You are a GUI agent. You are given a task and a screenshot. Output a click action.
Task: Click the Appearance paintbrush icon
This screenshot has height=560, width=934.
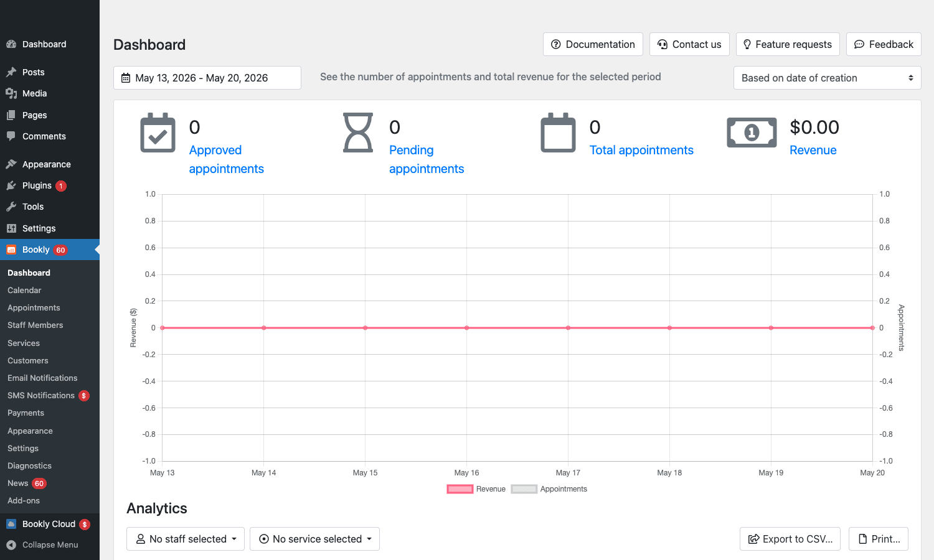(x=11, y=164)
